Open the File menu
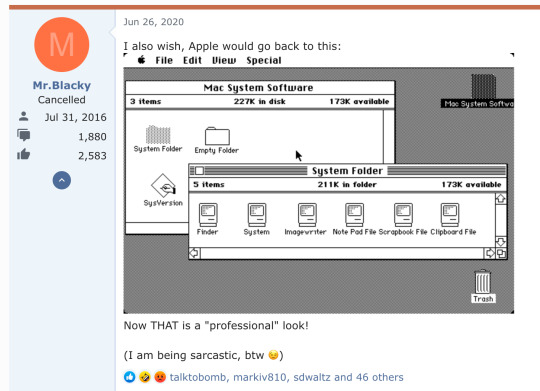The width and height of the screenshot is (540, 391). point(164,60)
